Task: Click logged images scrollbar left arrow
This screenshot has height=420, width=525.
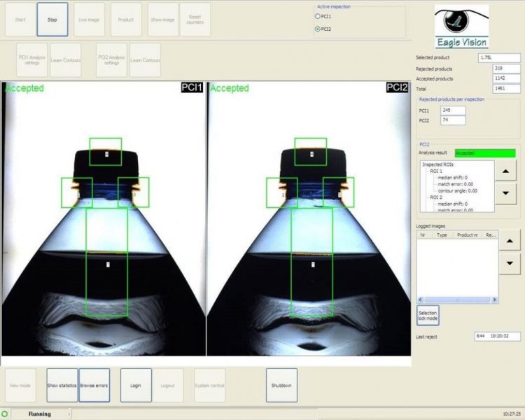Action: pos(421,300)
